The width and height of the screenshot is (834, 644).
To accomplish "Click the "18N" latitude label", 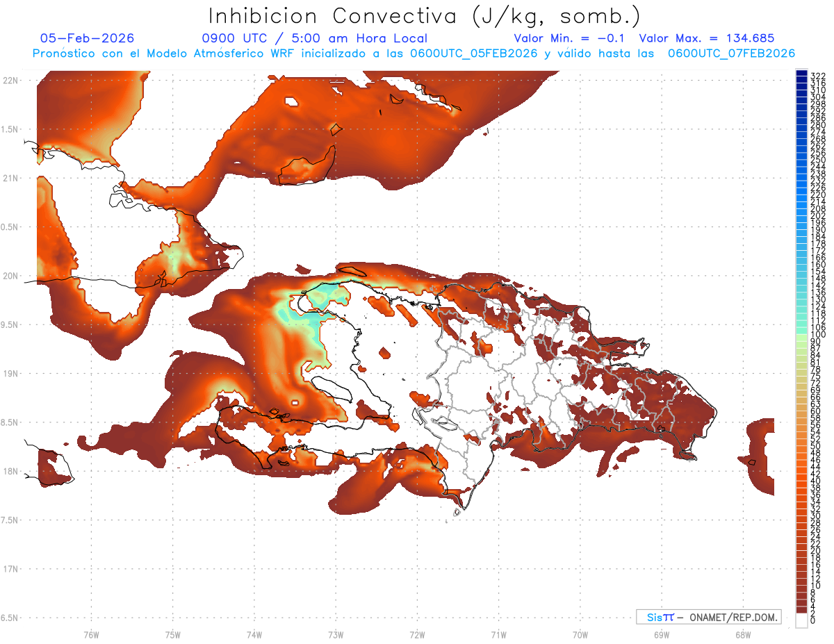I will 11,472.
